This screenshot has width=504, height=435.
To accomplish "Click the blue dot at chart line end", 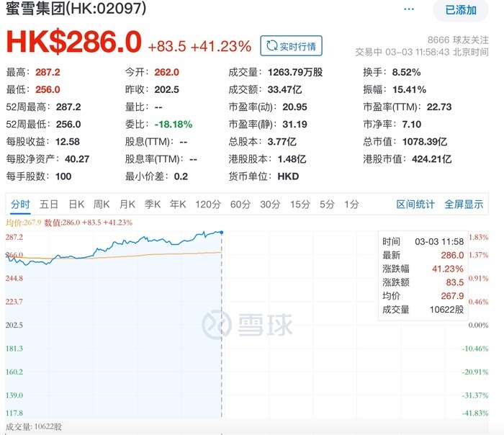I will pos(222,232).
